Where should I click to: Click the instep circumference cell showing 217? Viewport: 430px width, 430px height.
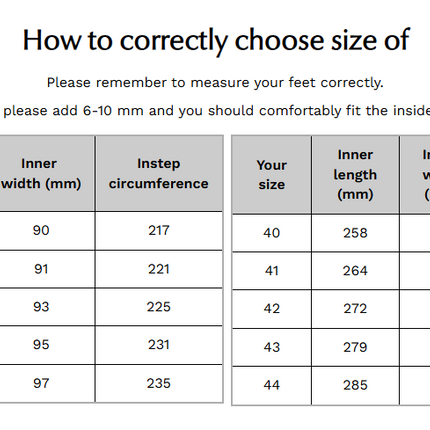[159, 231]
